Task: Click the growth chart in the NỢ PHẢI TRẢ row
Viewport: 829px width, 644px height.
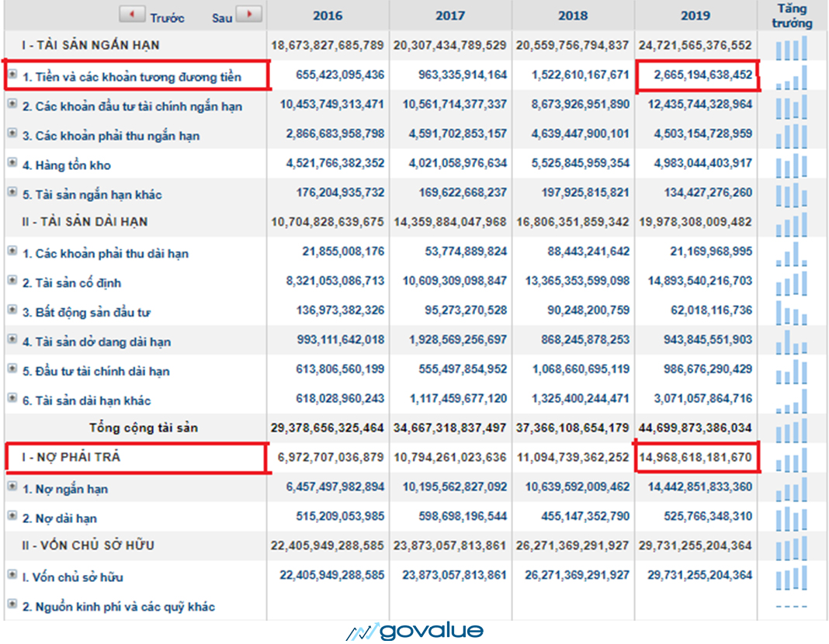Action: click(791, 458)
